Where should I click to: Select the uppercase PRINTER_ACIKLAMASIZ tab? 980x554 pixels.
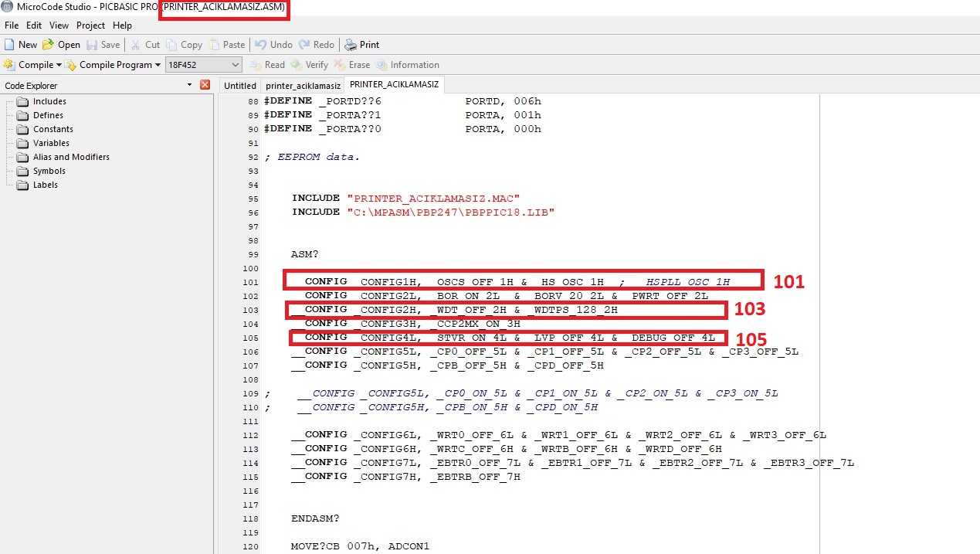pos(394,84)
